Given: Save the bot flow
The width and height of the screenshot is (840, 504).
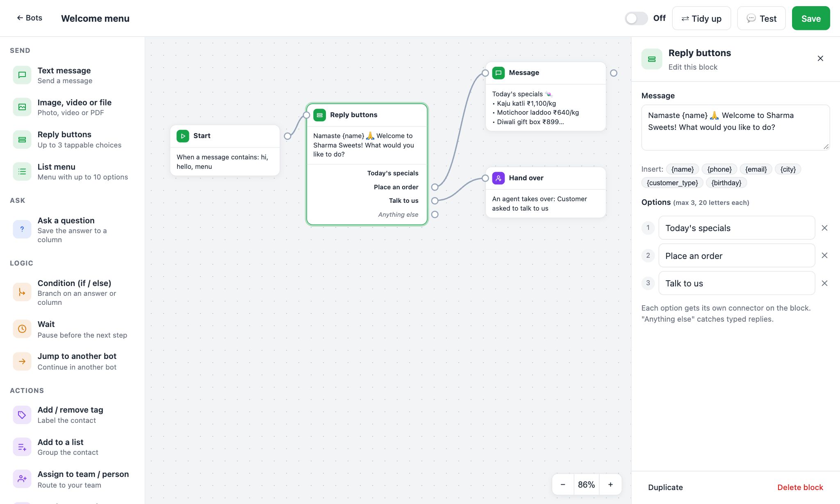Looking at the screenshot, I should coord(811,18).
